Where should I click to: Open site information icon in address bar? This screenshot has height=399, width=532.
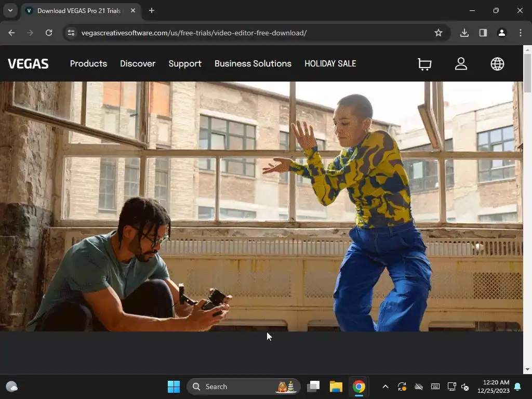coord(71,33)
